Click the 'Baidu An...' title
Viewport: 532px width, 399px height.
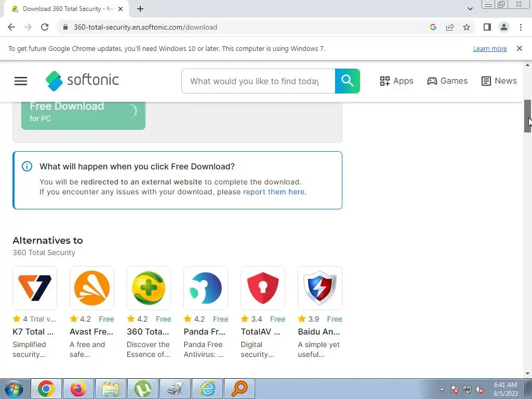pyautogui.click(x=318, y=331)
